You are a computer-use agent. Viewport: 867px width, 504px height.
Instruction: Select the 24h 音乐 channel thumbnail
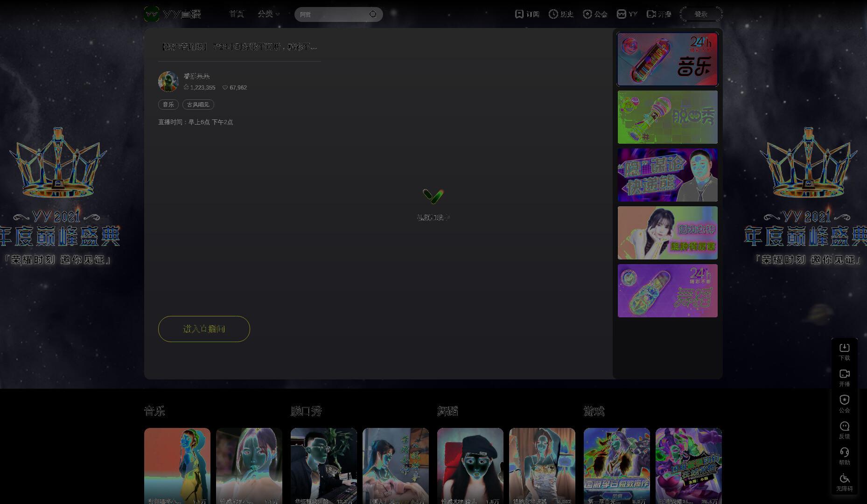[x=668, y=59]
